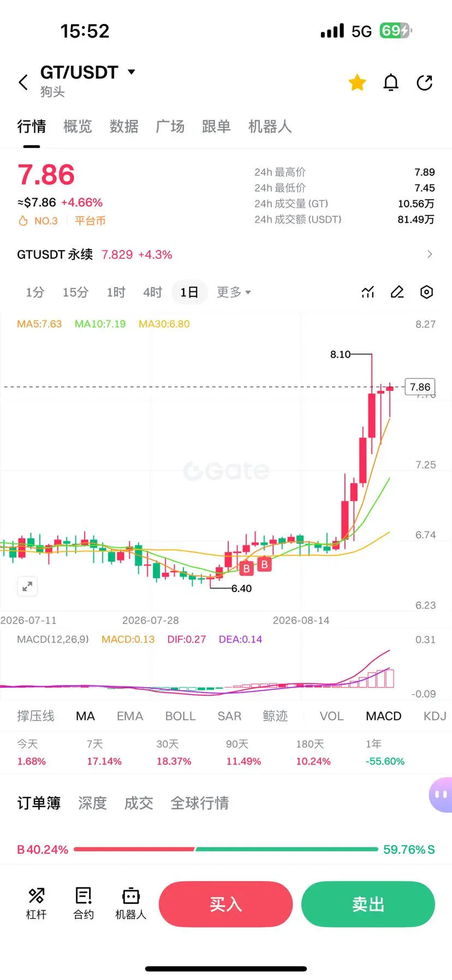
Task: Open floating assistant bubble
Action: coord(441,795)
